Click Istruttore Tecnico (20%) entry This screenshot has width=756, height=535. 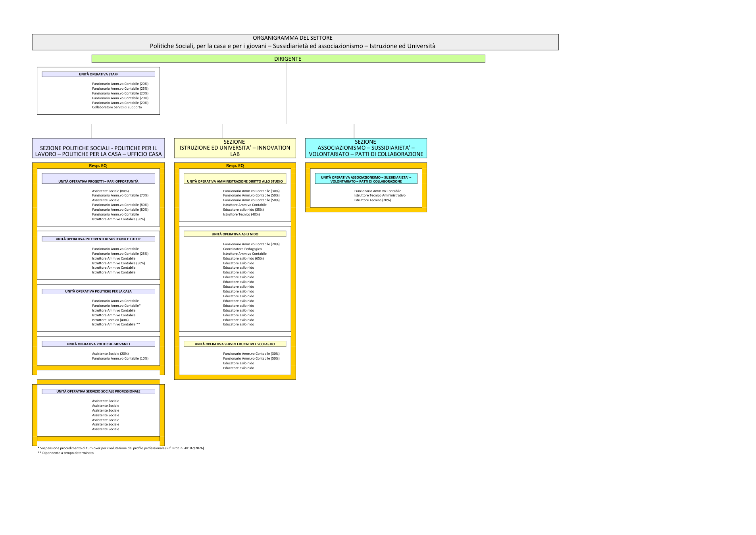(x=372, y=200)
